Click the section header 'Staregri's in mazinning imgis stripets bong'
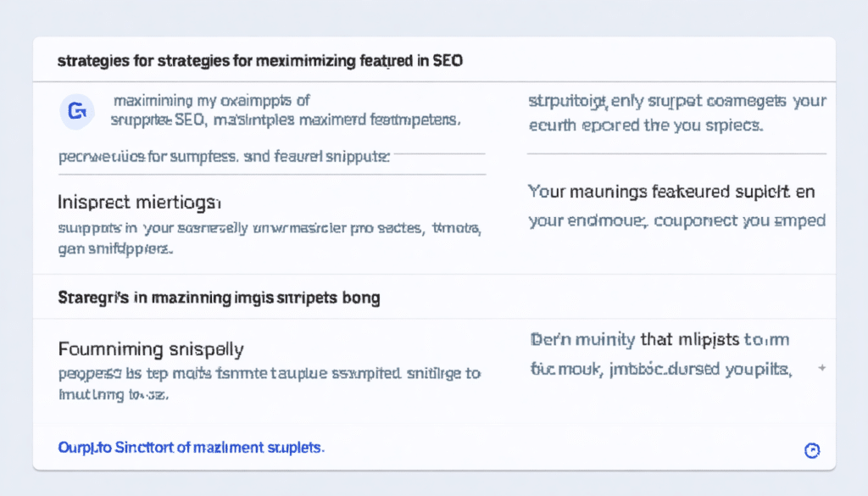Image resolution: width=868 pixels, height=496 pixels. click(x=220, y=298)
